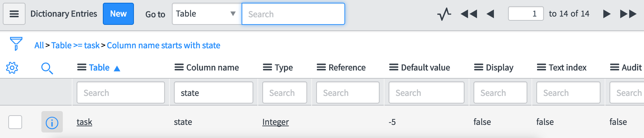644x138 pixels.
Task: Click the activity stream icon
Action: (x=444, y=14)
